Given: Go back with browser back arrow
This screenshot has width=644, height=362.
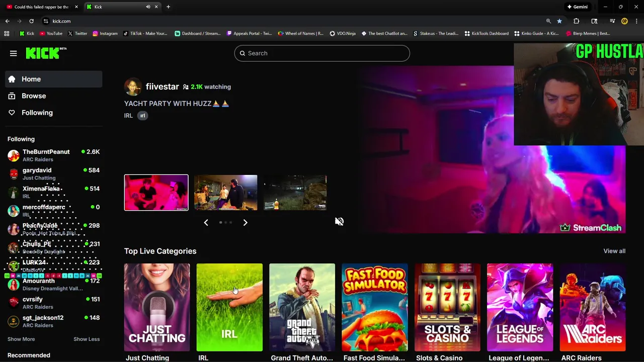Looking at the screenshot, I should 7,21.
